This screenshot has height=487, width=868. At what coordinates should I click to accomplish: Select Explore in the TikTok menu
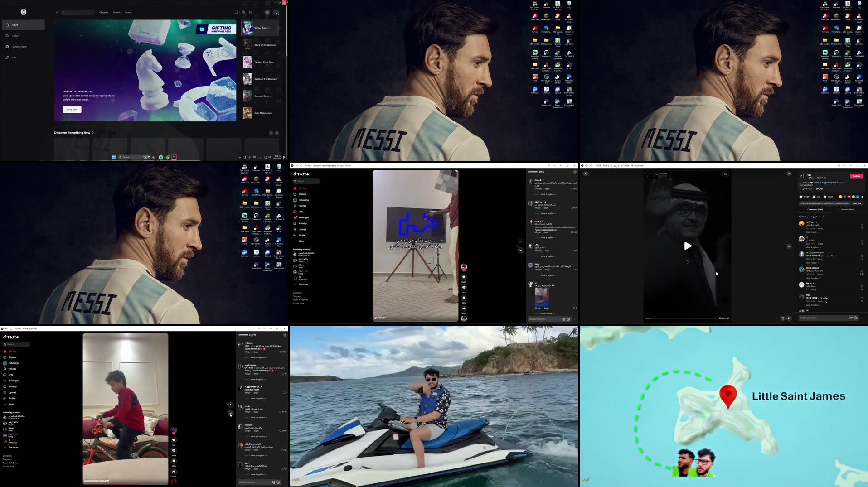pyautogui.click(x=302, y=194)
